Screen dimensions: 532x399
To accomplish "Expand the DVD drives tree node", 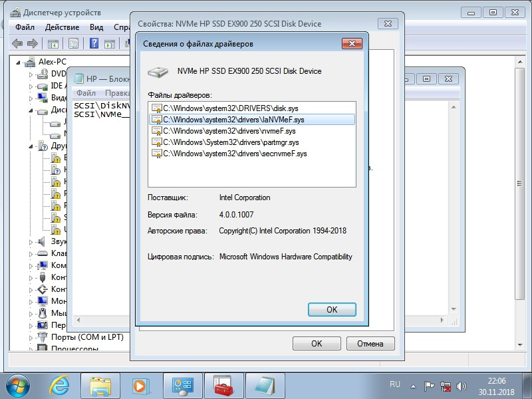I will pyautogui.click(x=31, y=74).
